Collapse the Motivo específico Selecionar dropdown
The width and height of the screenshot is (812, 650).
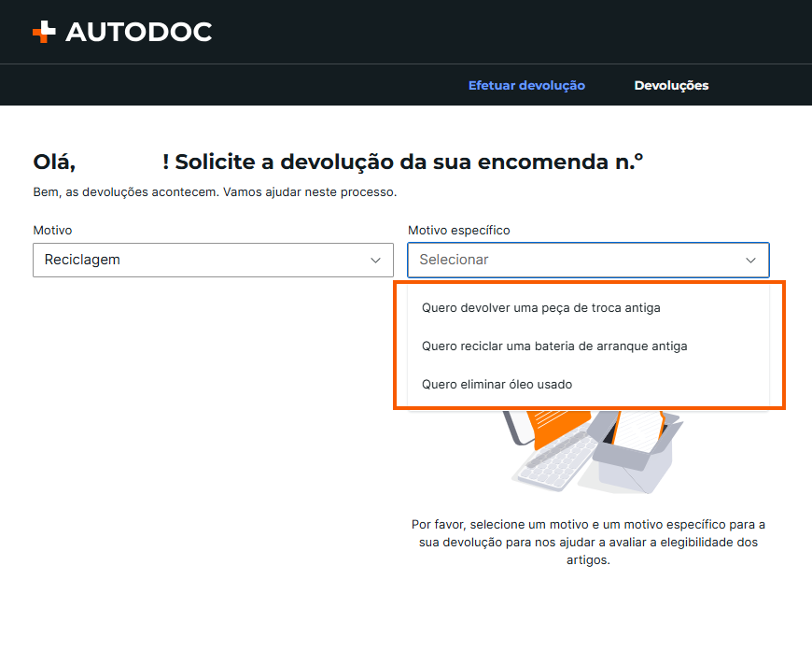point(588,260)
